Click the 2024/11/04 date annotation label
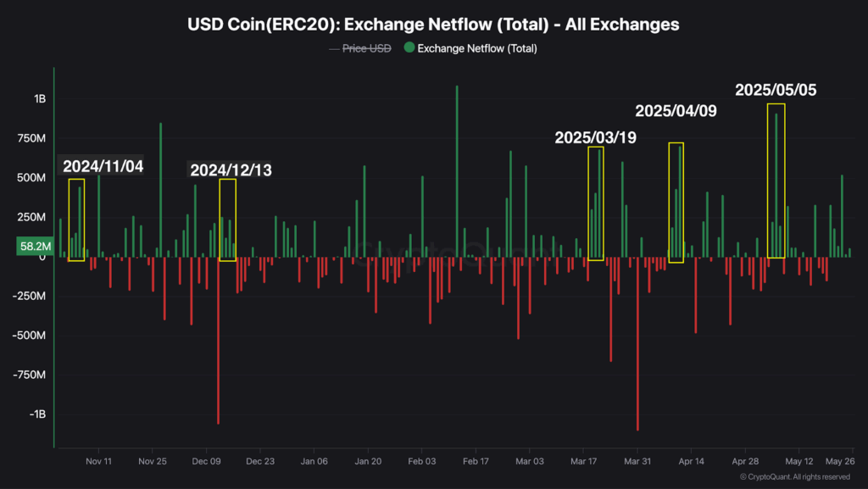 click(x=103, y=166)
